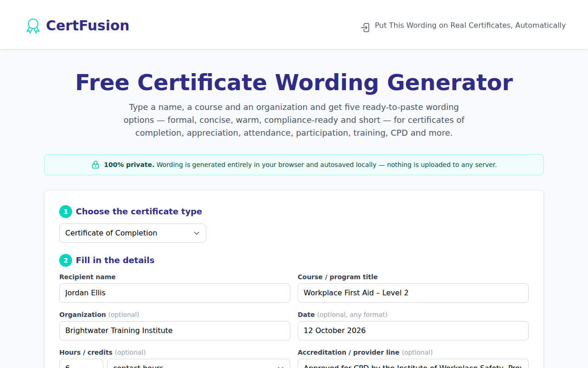The height and width of the screenshot is (368, 588).
Task: Click the "Choose the certificate type" heading
Action: click(139, 212)
